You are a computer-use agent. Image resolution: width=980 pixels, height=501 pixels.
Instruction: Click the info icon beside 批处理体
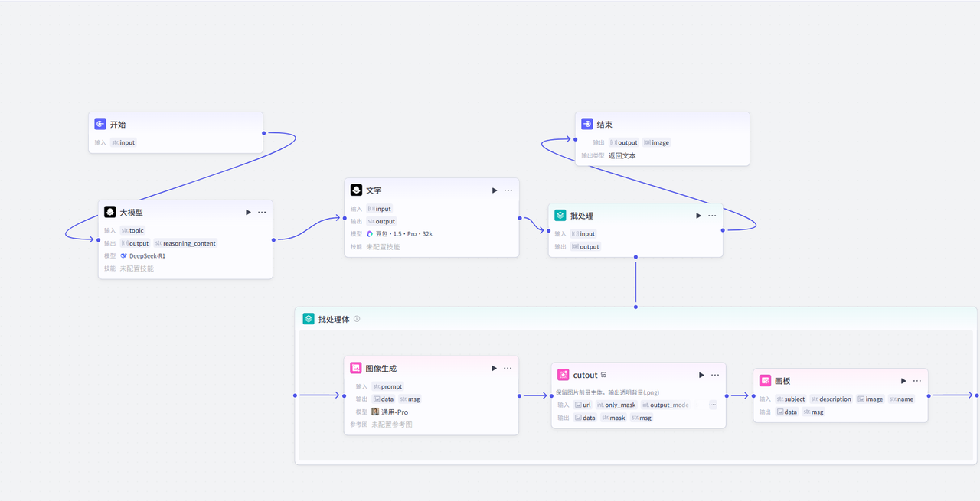point(357,319)
